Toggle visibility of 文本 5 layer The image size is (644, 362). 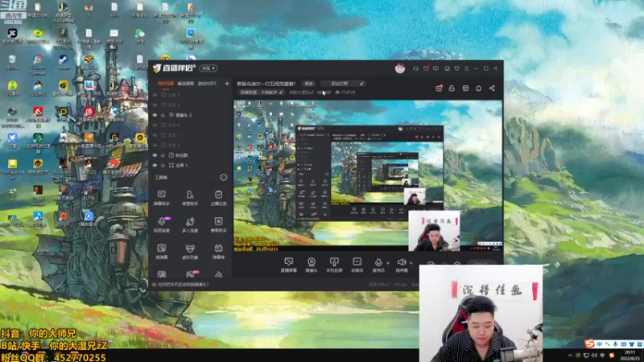click(x=155, y=95)
